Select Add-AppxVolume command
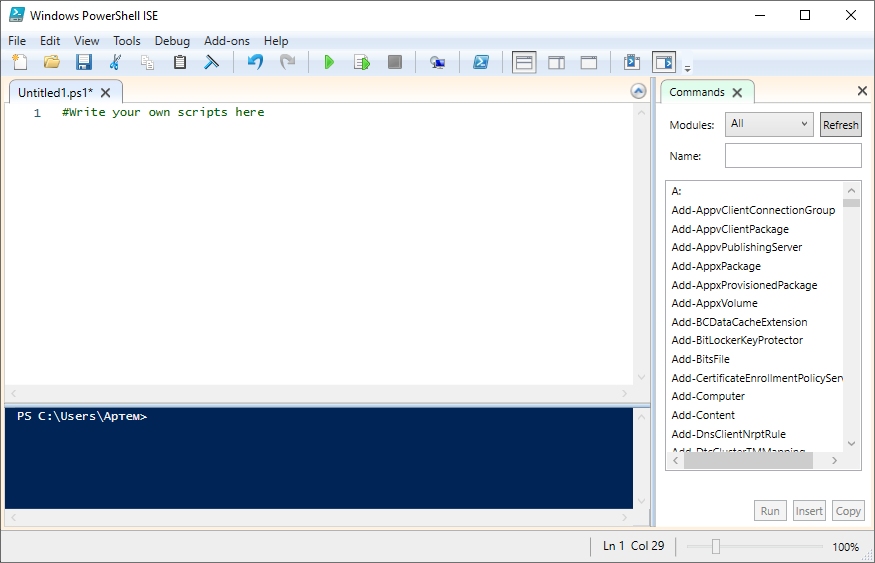 coord(714,303)
